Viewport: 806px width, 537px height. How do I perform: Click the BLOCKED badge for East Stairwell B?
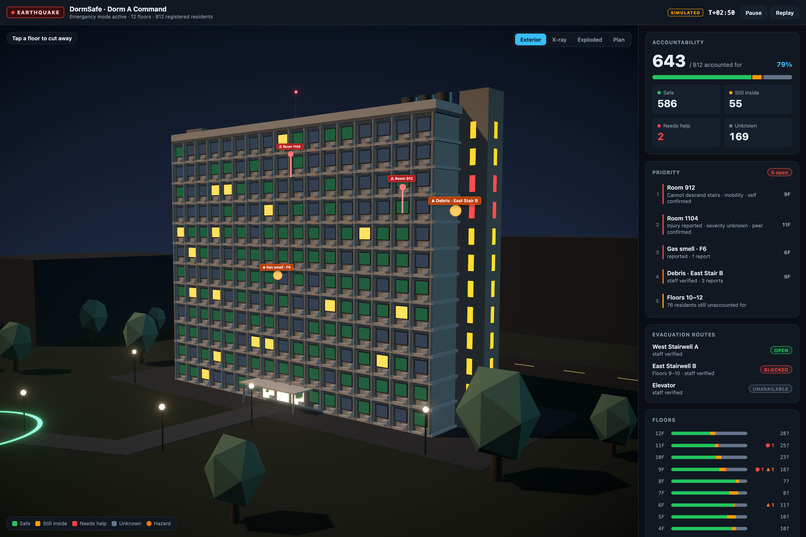[x=776, y=369]
